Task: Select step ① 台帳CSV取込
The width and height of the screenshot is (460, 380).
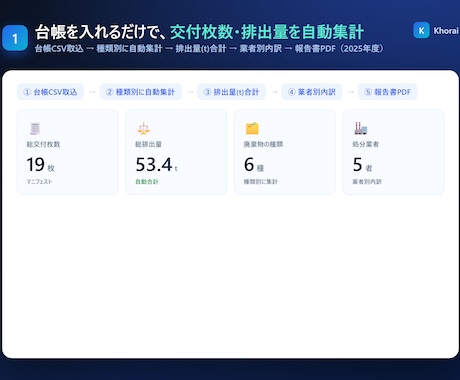Action: point(50,92)
